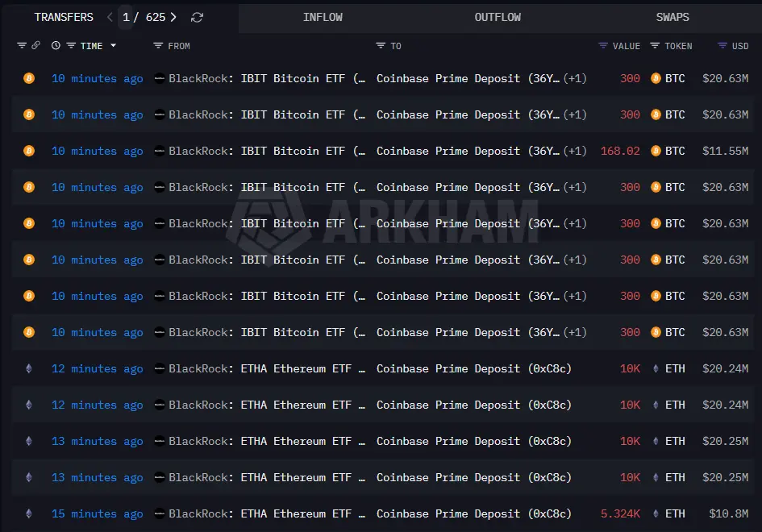Click the clock icon beside TIME
Viewport: 762px width, 532px height.
coord(56,46)
